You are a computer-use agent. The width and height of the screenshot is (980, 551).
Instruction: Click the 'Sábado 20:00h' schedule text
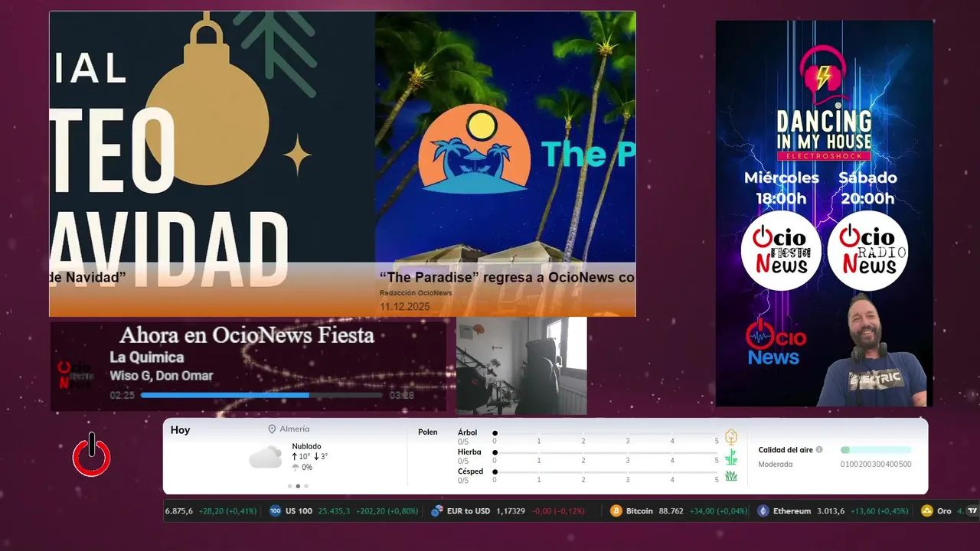coord(867,188)
